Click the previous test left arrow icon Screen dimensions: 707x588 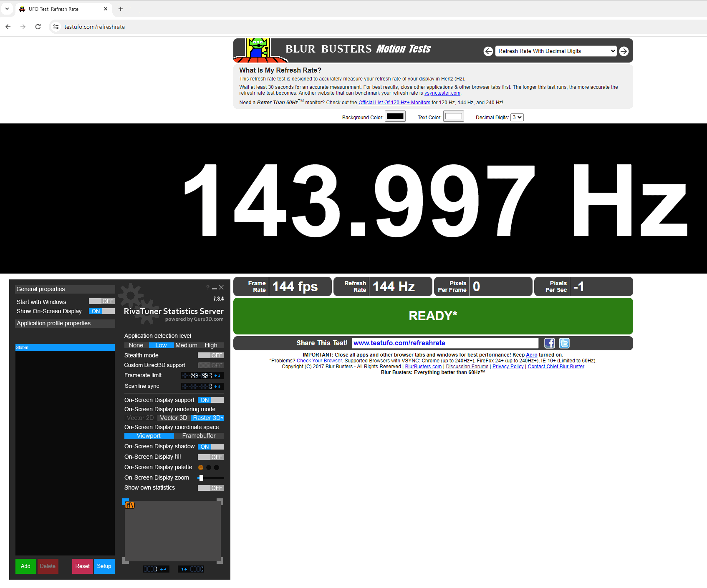[x=488, y=51]
